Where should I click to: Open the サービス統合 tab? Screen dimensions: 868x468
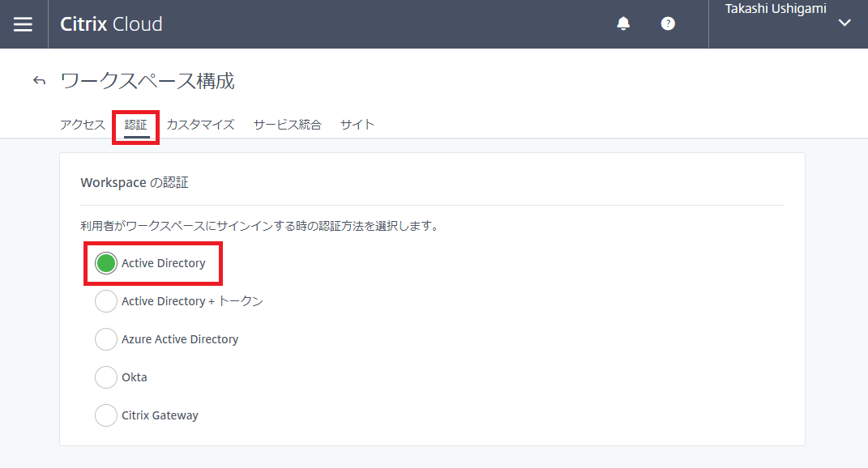[288, 125]
